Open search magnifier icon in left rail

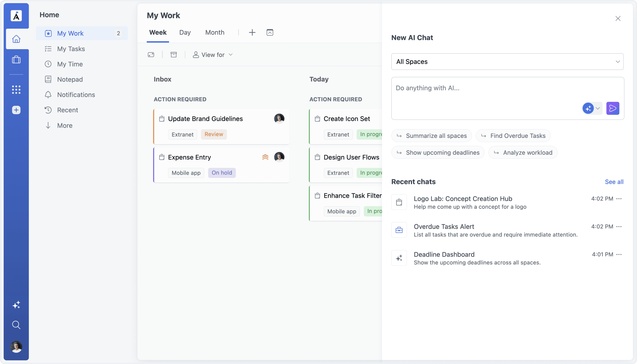16,325
